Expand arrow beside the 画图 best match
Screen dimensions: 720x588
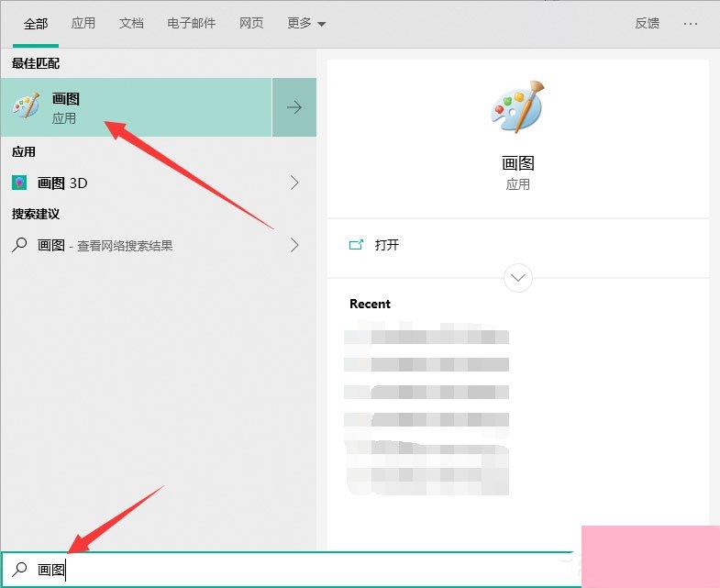pos(294,107)
